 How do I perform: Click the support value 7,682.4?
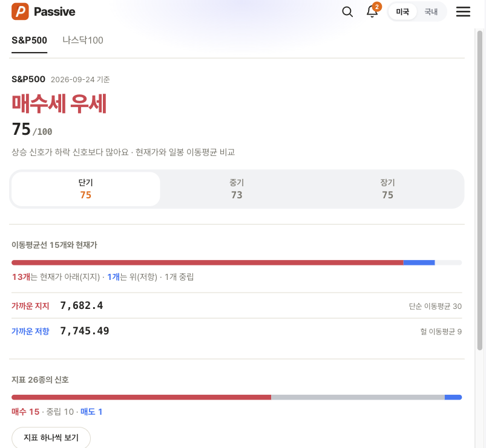(82, 305)
